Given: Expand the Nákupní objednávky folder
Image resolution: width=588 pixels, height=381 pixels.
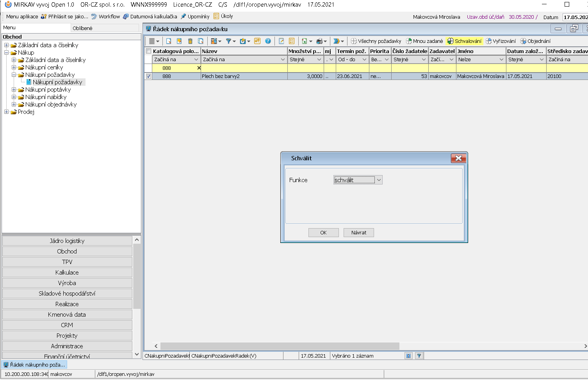Looking at the screenshot, I should [x=14, y=105].
